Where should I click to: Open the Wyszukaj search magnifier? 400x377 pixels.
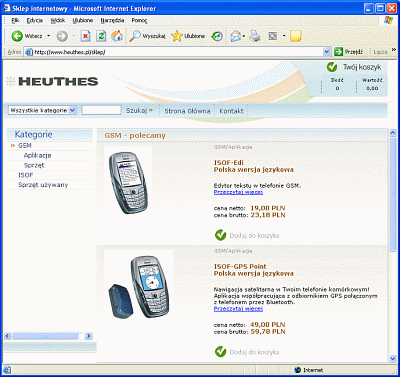(x=135, y=36)
